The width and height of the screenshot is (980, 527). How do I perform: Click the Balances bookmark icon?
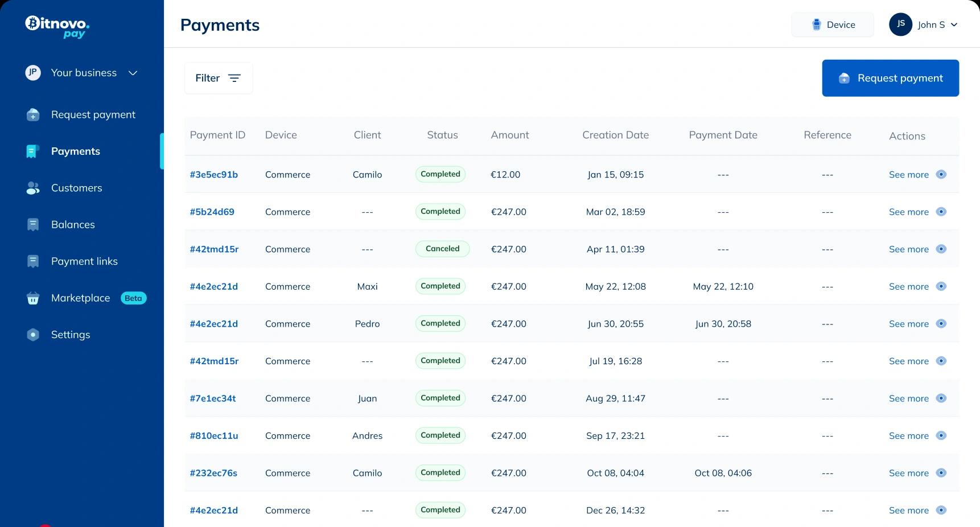tap(32, 224)
